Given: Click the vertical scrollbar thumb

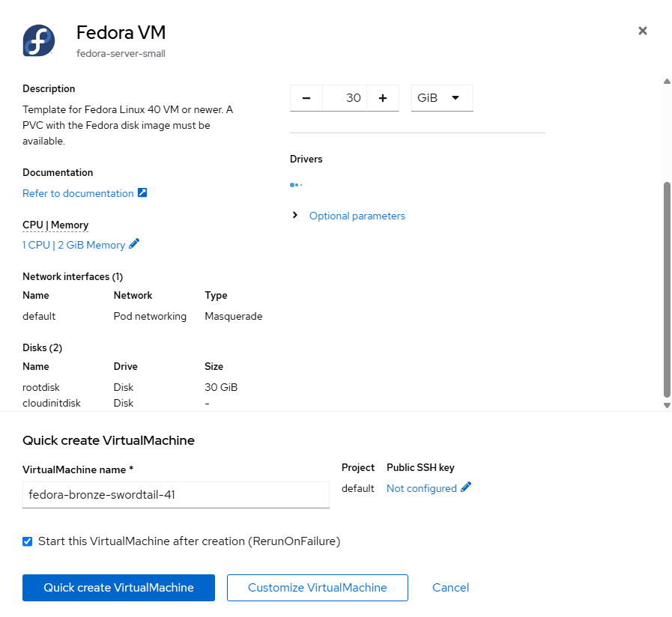Looking at the screenshot, I should coord(667,290).
